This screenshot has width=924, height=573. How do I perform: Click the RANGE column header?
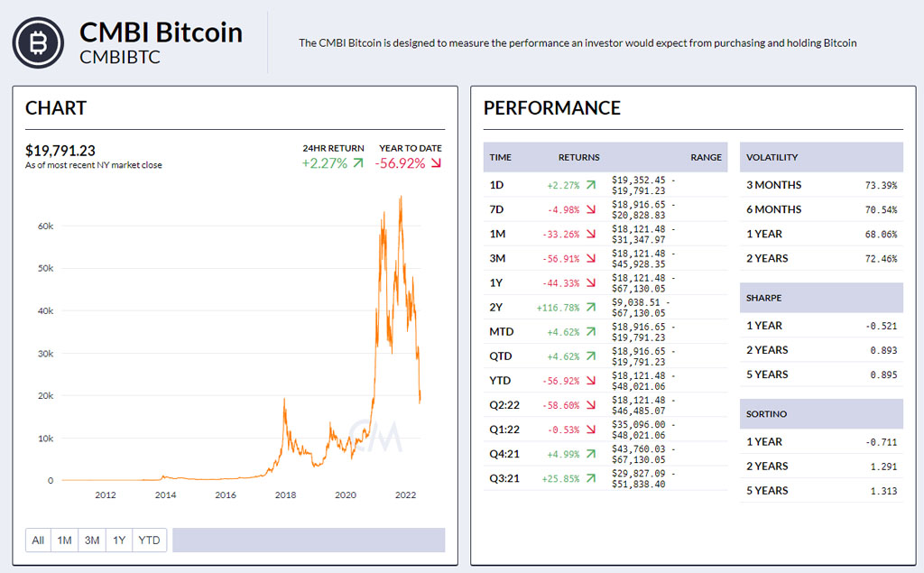(706, 157)
